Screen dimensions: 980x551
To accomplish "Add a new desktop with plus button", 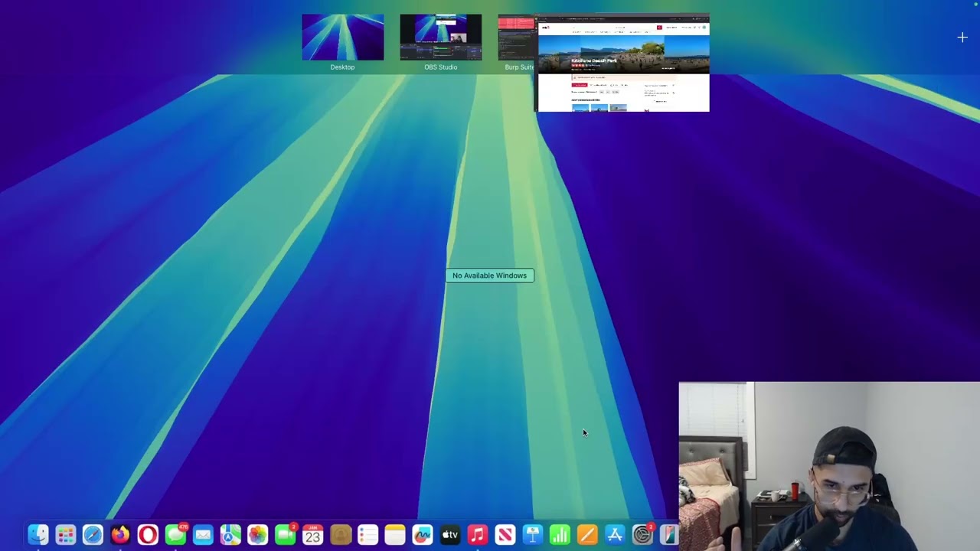I will pos(962,37).
